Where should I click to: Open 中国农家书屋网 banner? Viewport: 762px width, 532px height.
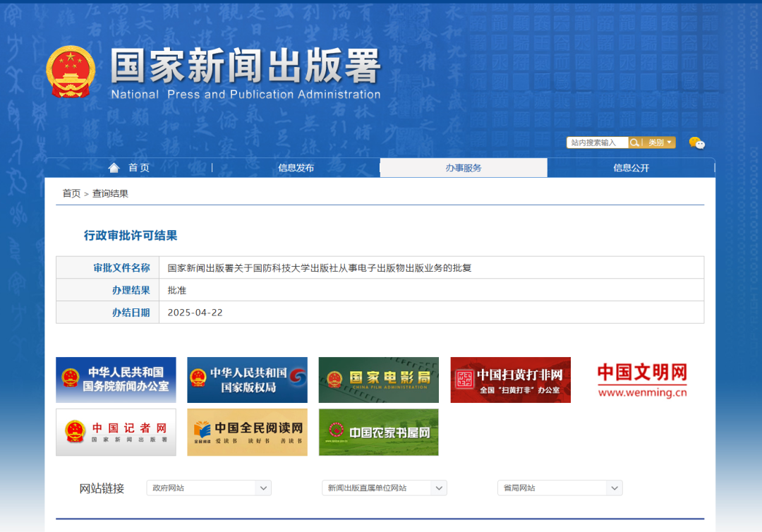378,432
